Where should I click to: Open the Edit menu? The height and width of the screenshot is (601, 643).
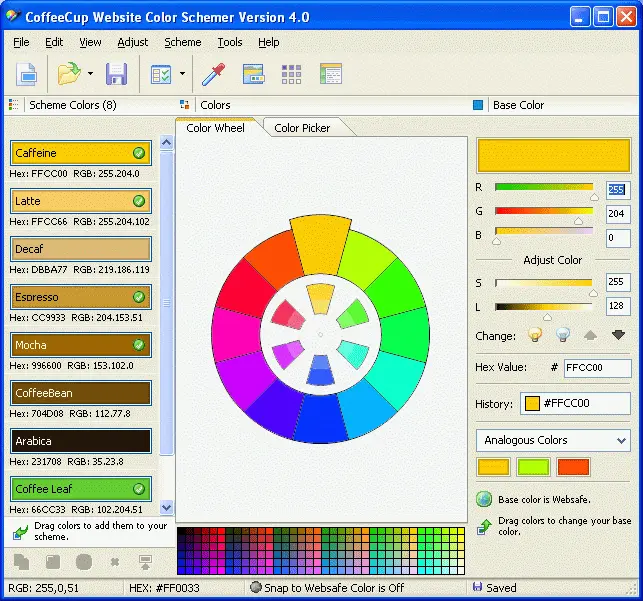click(x=54, y=42)
